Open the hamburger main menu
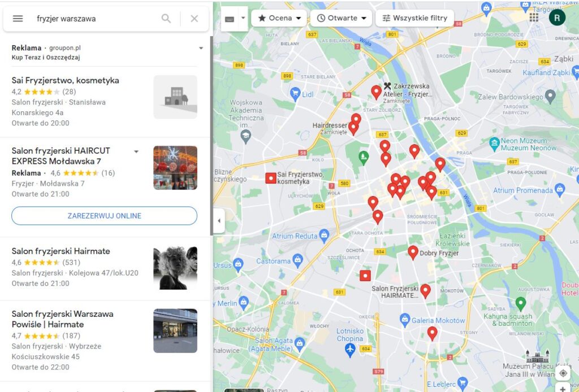The width and height of the screenshot is (579, 392). [18, 19]
